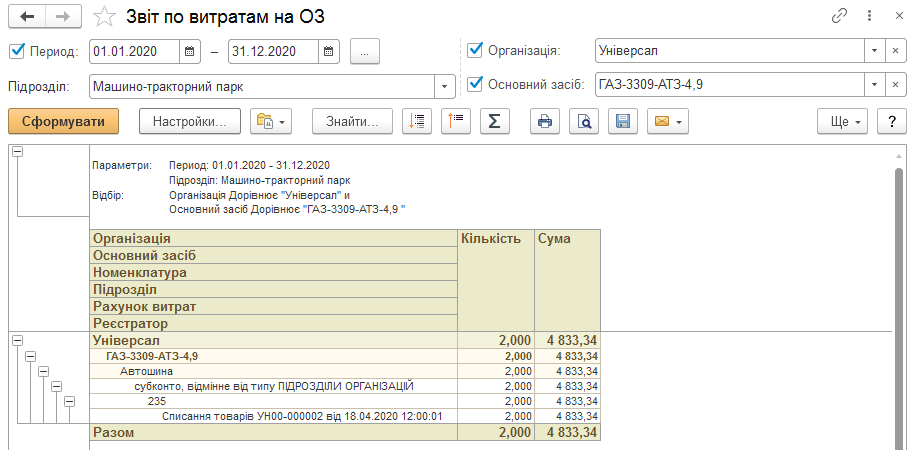Copy link via the chain icon
912x450 pixels.
click(x=839, y=16)
